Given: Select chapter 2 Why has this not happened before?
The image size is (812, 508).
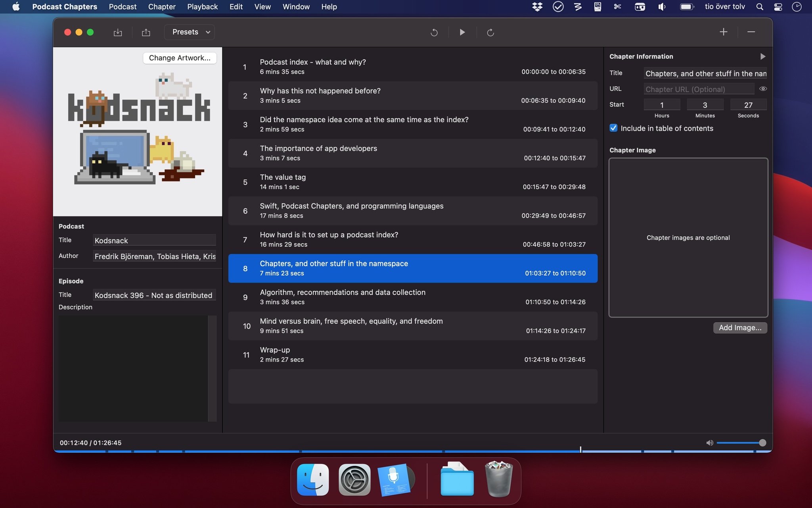Looking at the screenshot, I should [413, 96].
